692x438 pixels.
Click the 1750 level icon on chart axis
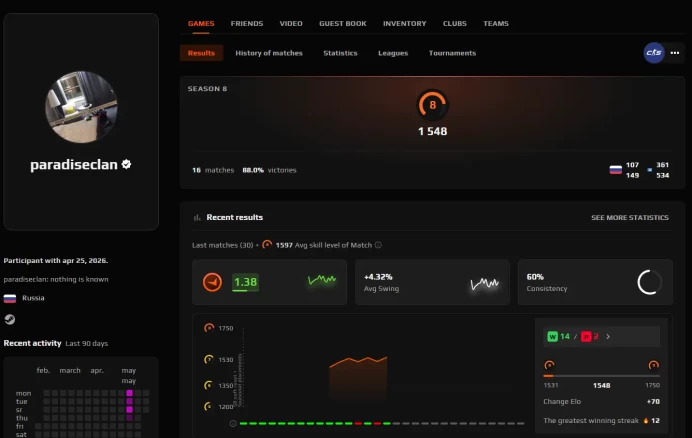point(209,328)
